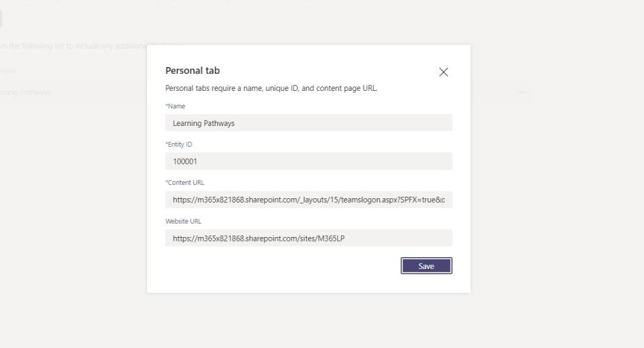Open the more options ellipsis in background row
The width and height of the screenshot is (644, 348).
(521, 92)
